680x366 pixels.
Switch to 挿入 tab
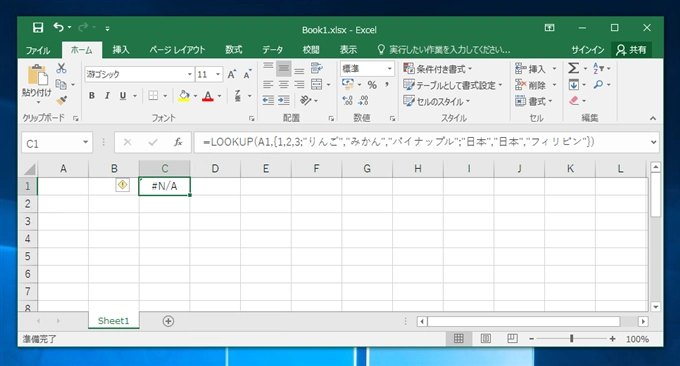point(121,50)
